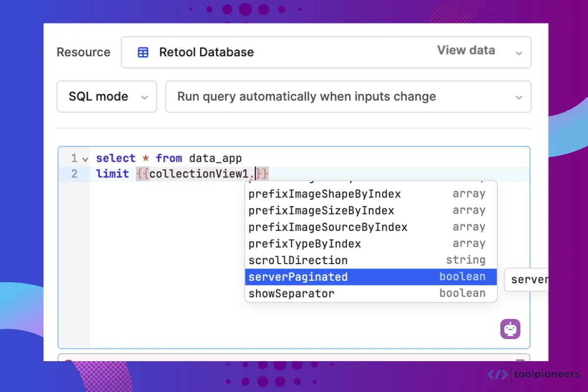This screenshot has width=588, height=392.
Task: Choose prefixTypeByIndex suggestion
Action: [371, 244]
